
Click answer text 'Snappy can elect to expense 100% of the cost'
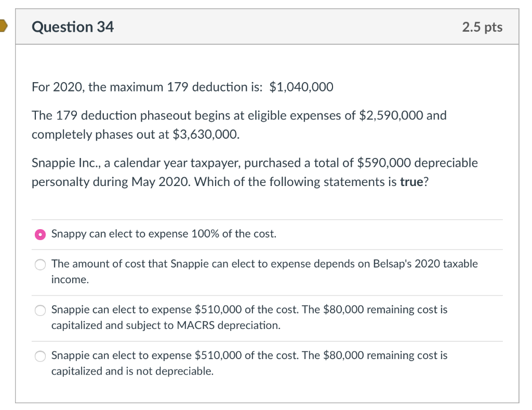163,234
